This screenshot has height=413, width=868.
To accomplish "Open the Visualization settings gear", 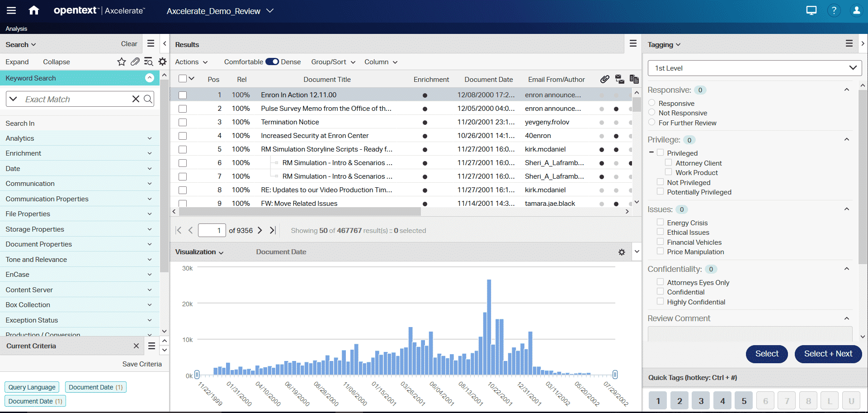I will [x=622, y=252].
